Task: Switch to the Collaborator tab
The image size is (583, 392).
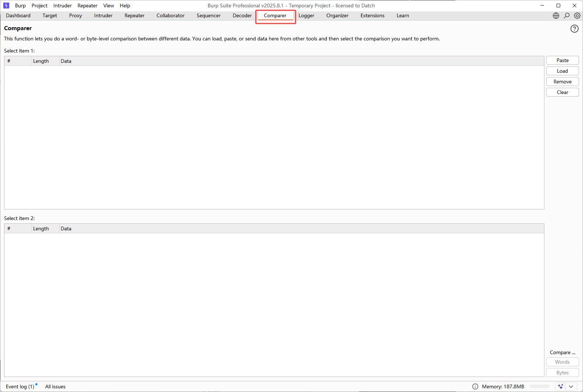Action: coord(171,15)
